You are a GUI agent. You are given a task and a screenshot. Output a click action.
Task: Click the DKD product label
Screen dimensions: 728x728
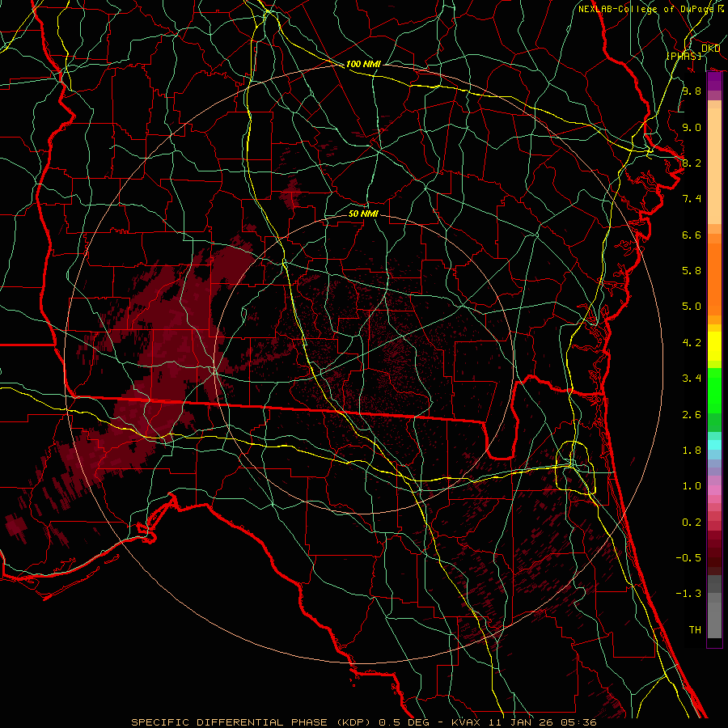click(710, 48)
